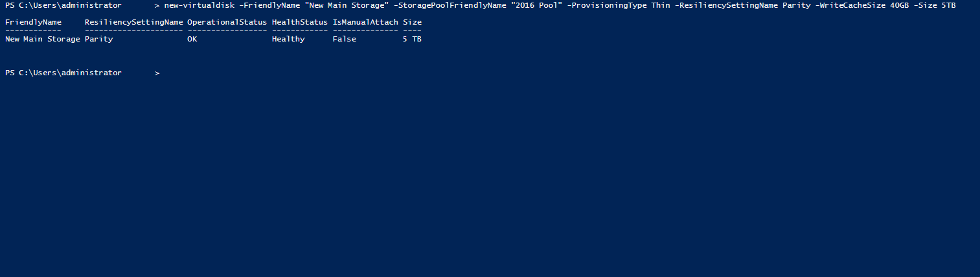Screen dimensions: 980x277
Task: Click the ResiliencySettingName column header
Action: (133, 22)
